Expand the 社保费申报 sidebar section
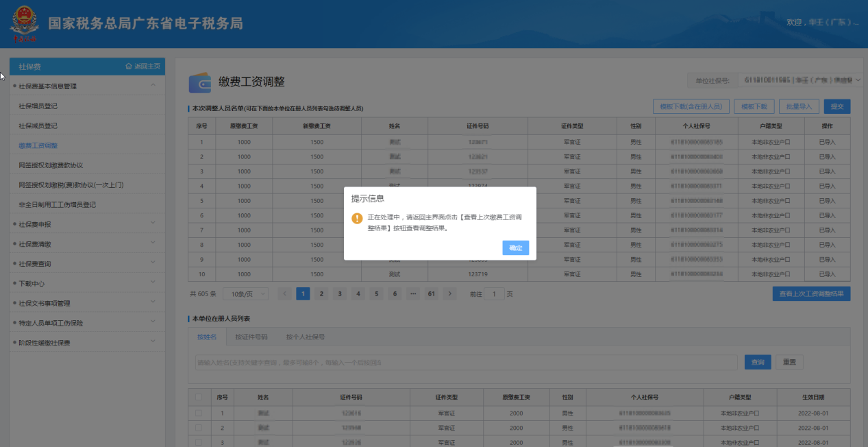This screenshot has height=447, width=868. (x=153, y=224)
